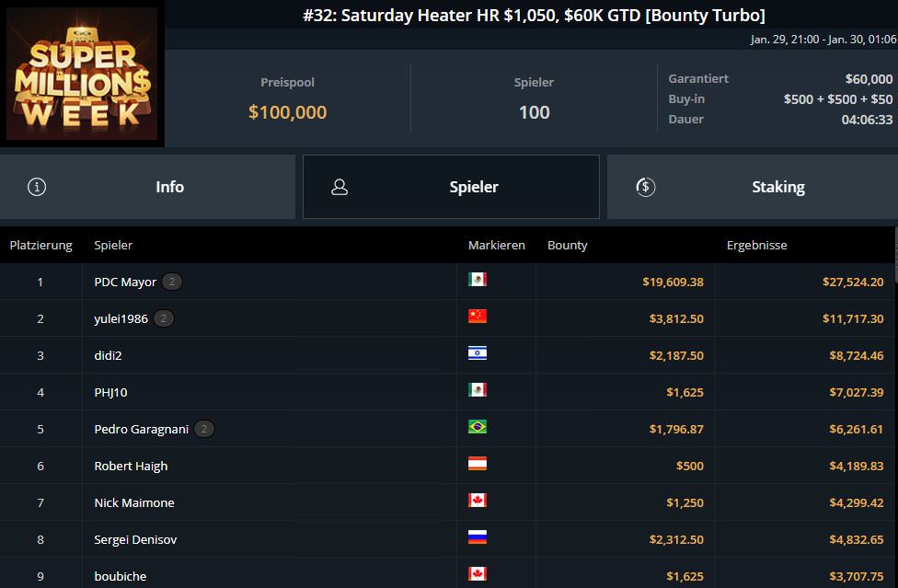This screenshot has height=588, width=898.
Task: Click the Israel flag for didi2
Action: (477, 352)
